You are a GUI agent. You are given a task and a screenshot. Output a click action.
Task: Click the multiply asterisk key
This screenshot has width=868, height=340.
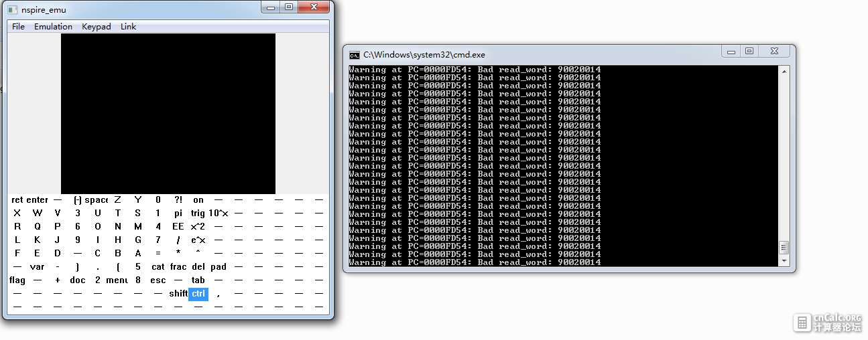178,254
